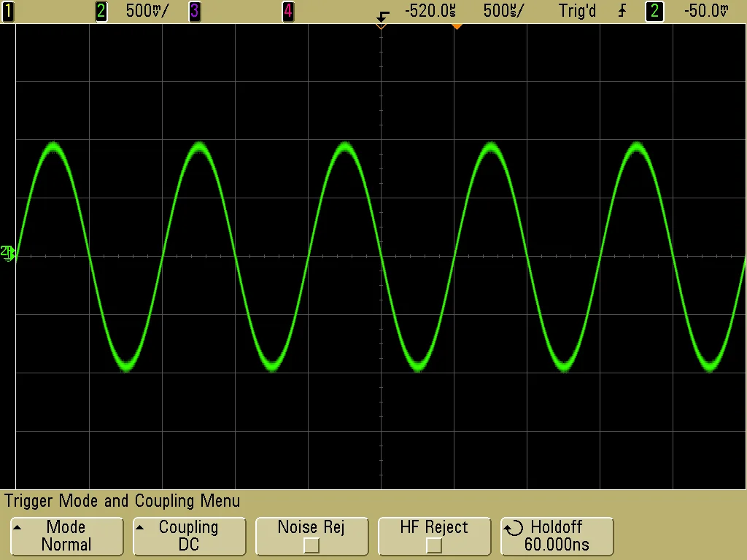The width and height of the screenshot is (747, 560).
Task: Click the Holdoff rotary knob icon
Action: pos(514,527)
